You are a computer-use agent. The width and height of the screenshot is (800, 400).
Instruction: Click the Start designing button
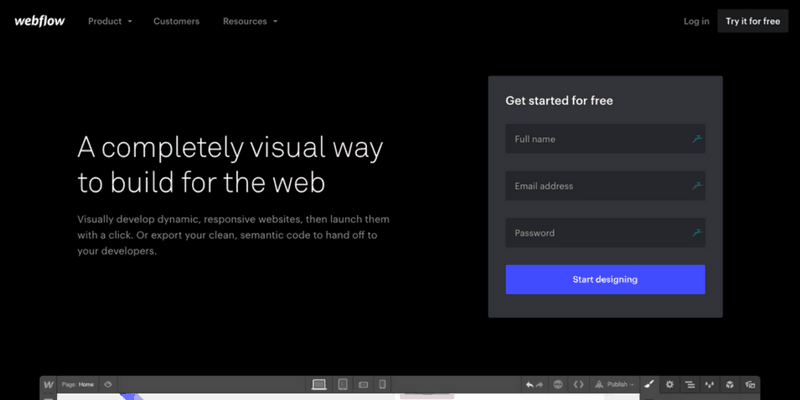(x=605, y=280)
